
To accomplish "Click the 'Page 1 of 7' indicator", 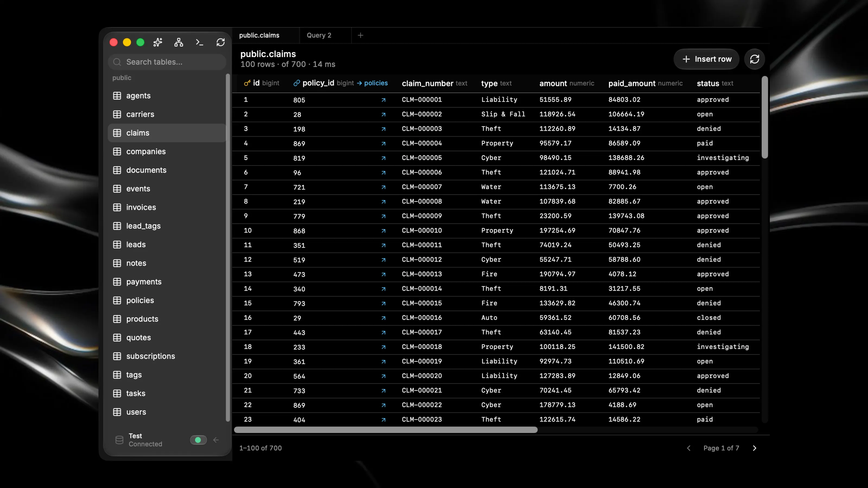I will [721, 448].
